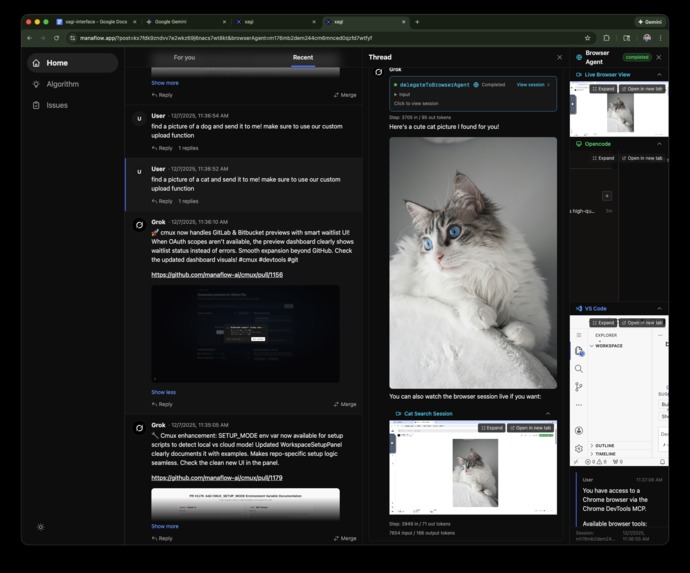Open VS Code in new tab
The image size is (690, 573).
[x=642, y=323]
